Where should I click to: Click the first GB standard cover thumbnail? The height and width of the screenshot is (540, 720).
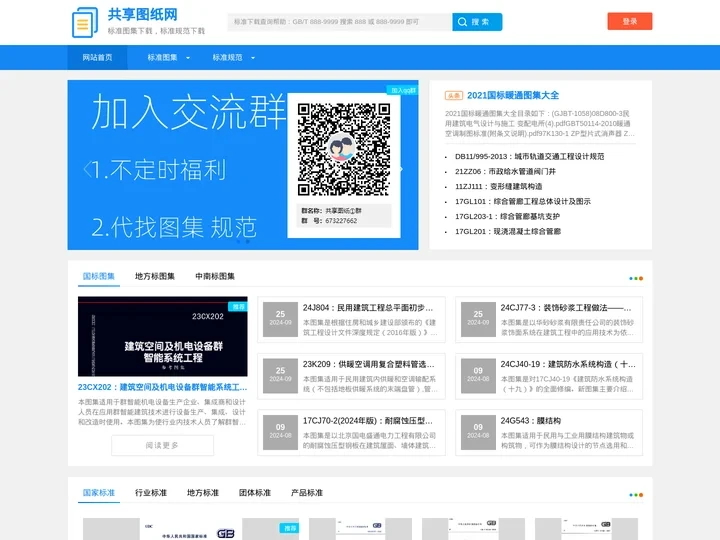191,529
